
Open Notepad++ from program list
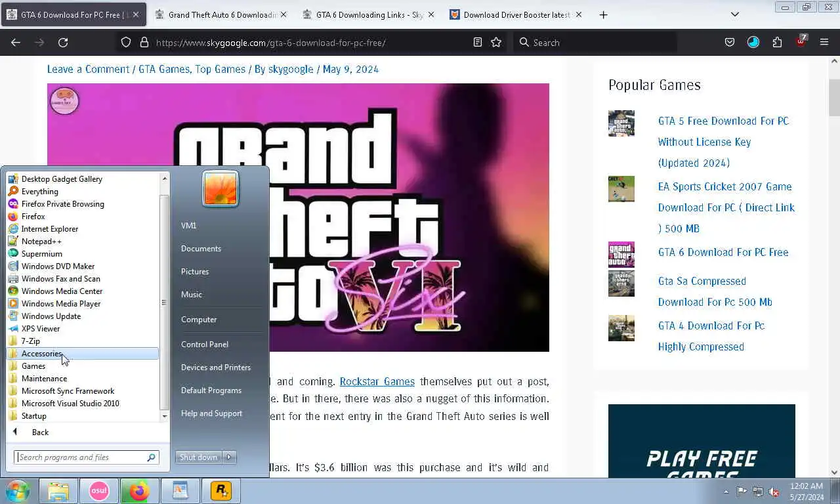tap(83, 241)
